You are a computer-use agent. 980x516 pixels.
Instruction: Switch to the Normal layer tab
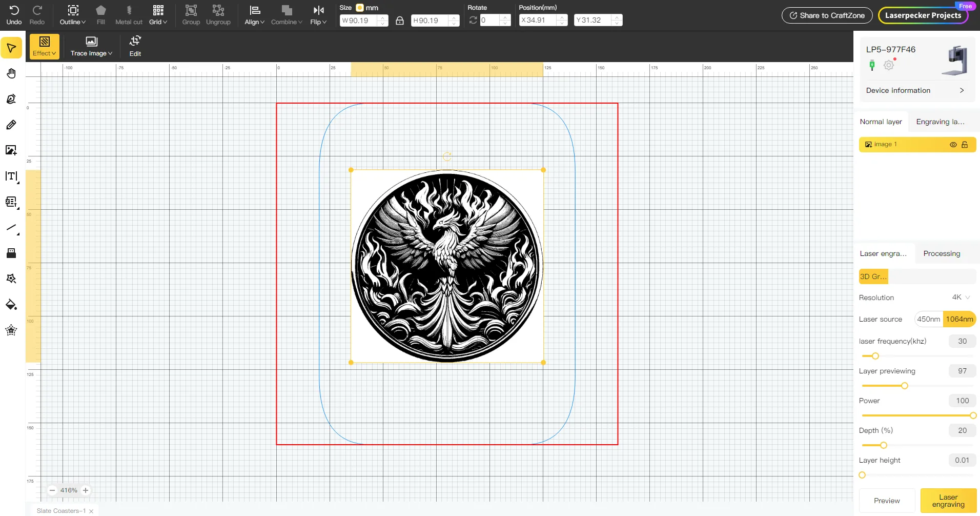click(x=881, y=122)
